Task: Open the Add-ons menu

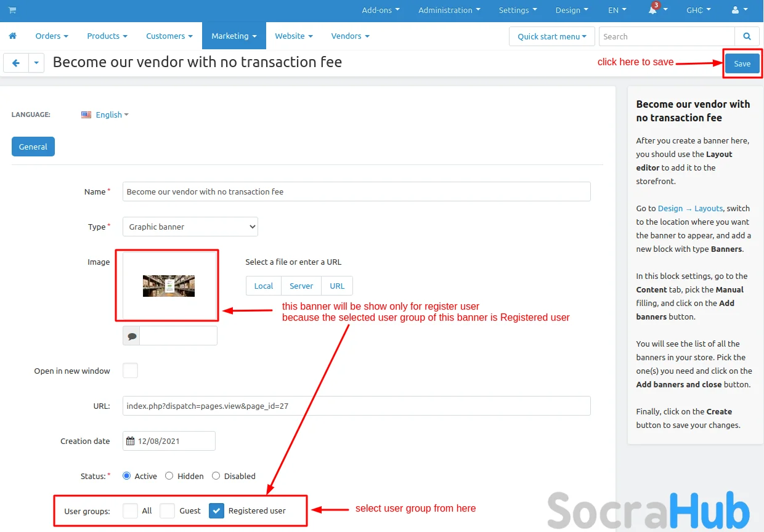Action: (381, 10)
